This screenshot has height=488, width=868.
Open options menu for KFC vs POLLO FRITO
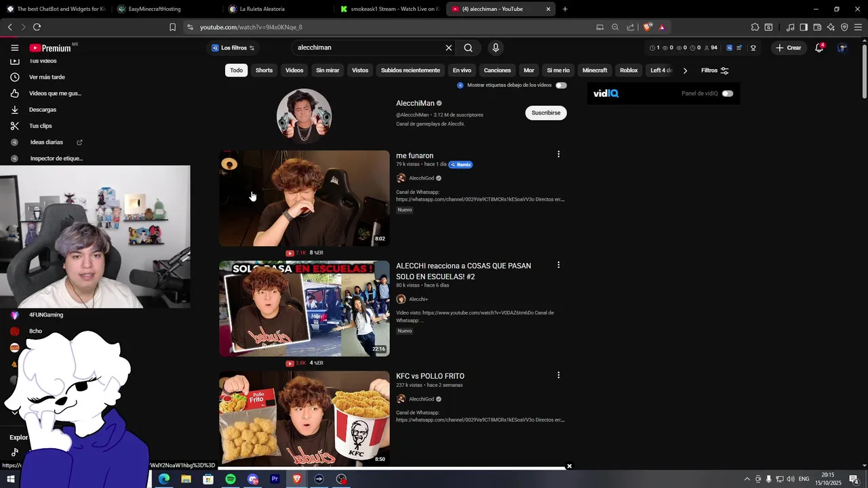(558, 375)
